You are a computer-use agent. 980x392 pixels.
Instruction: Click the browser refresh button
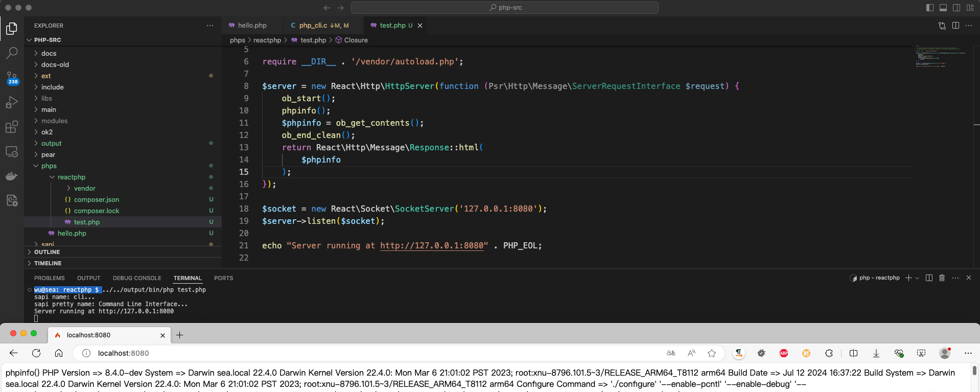pos(36,353)
